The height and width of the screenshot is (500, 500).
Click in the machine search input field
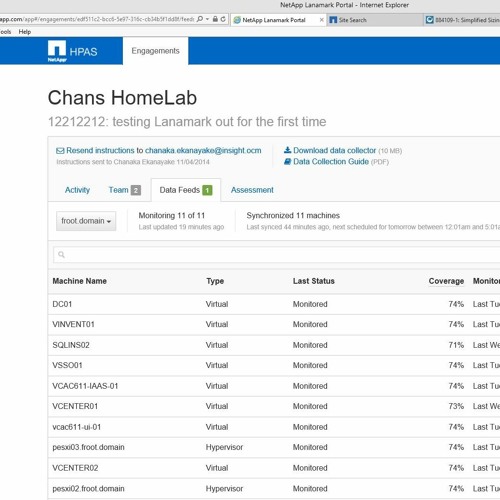pyautogui.click(x=277, y=255)
